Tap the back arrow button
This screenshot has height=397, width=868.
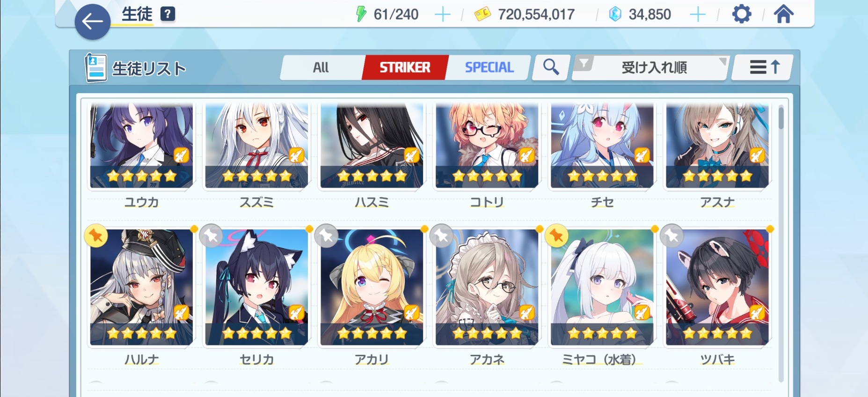(93, 22)
